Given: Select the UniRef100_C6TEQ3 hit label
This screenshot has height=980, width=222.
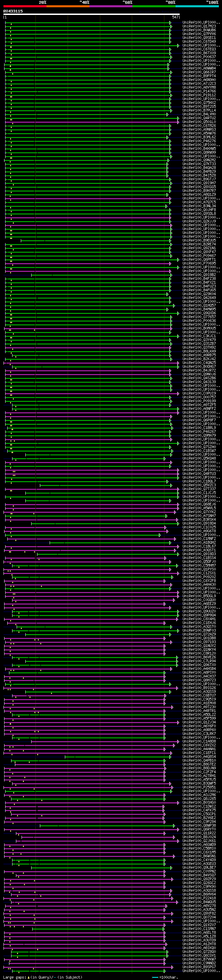Looking at the screenshot, I should (199, 49).
